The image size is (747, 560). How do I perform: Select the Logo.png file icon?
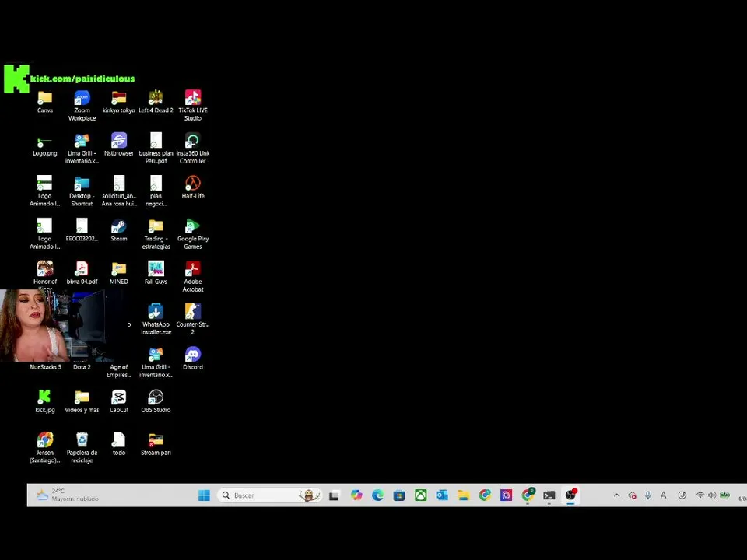coord(45,141)
